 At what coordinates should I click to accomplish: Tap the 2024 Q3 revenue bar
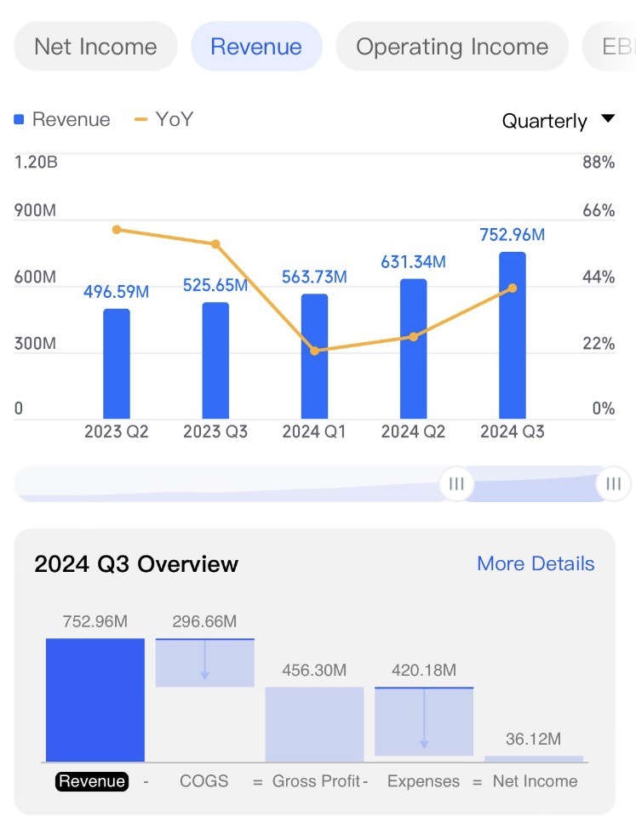512,334
